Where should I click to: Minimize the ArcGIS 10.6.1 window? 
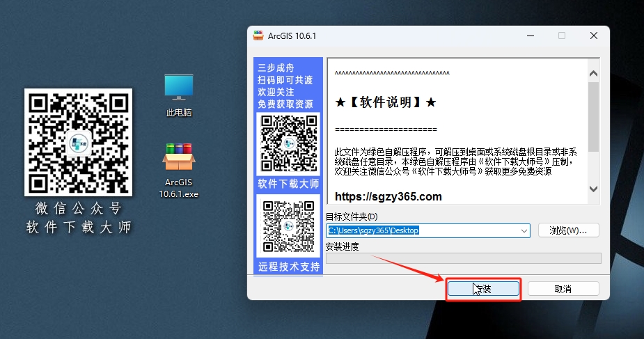[x=531, y=36]
